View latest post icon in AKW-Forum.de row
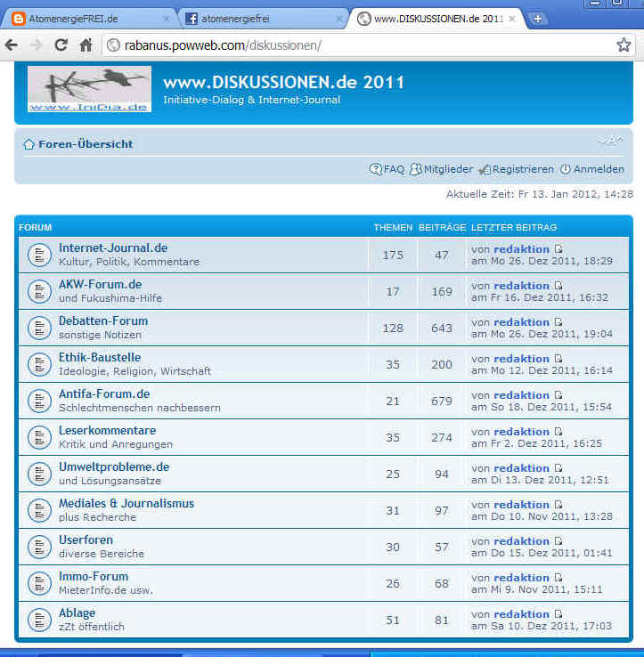This screenshot has height=657, width=644. pyautogui.click(x=558, y=286)
